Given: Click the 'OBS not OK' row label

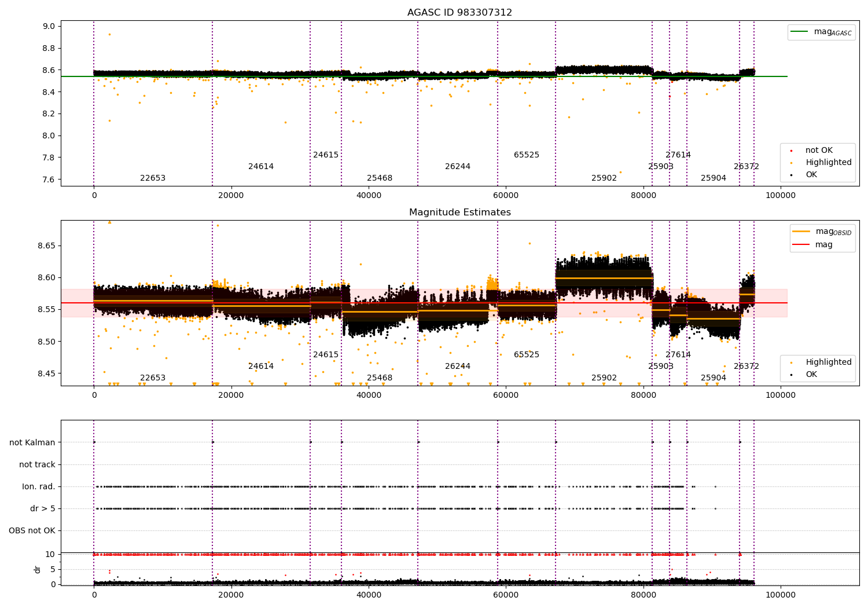Looking at the screenshot, I should click(32, 531).
